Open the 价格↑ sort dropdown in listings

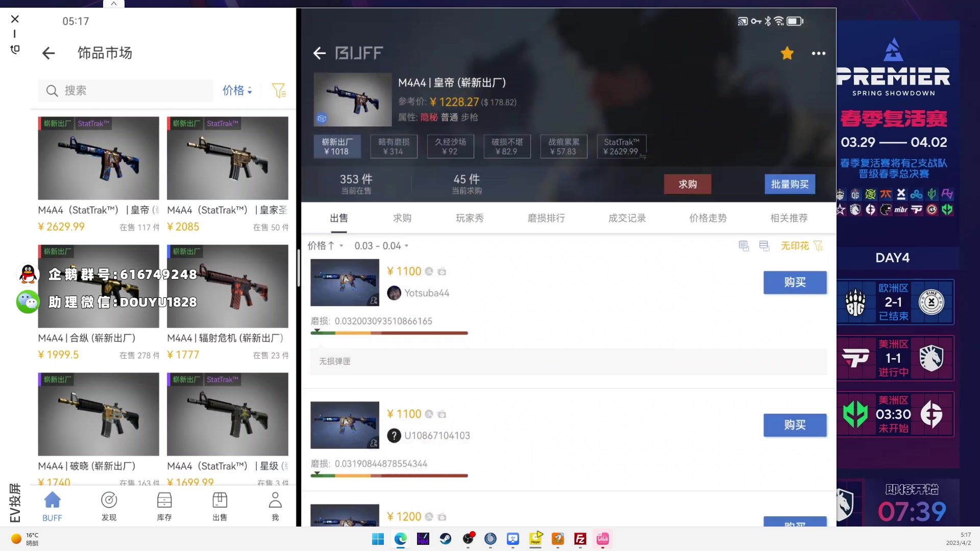pyautogui.click(x=325, y=246)
